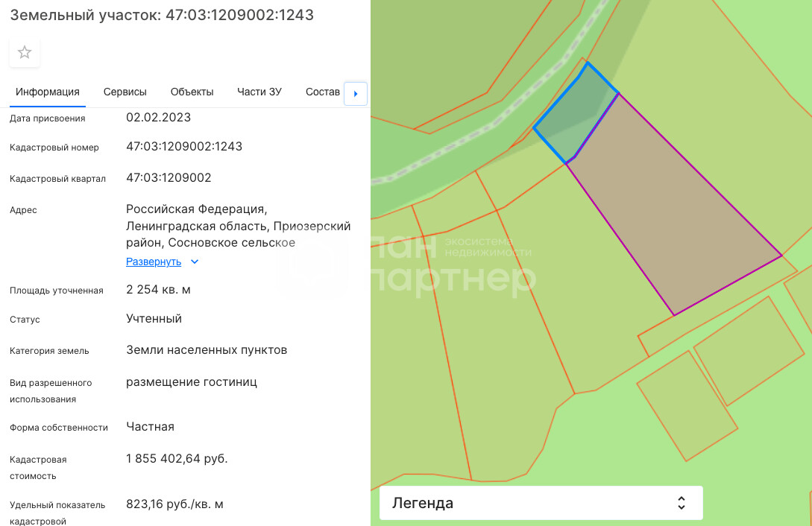The image size is (812, 526).
Task: Go to the Объекты tab
Action: pyautogui.click(x=192, y=92)
